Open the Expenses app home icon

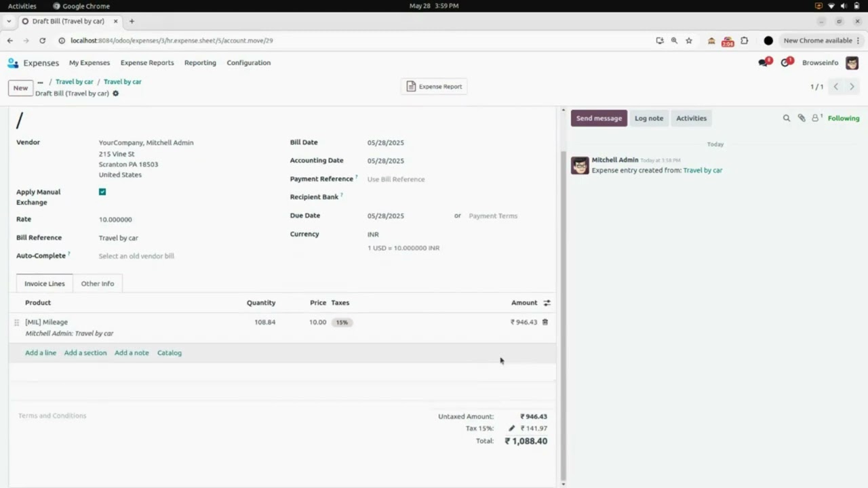coord(13,63)
